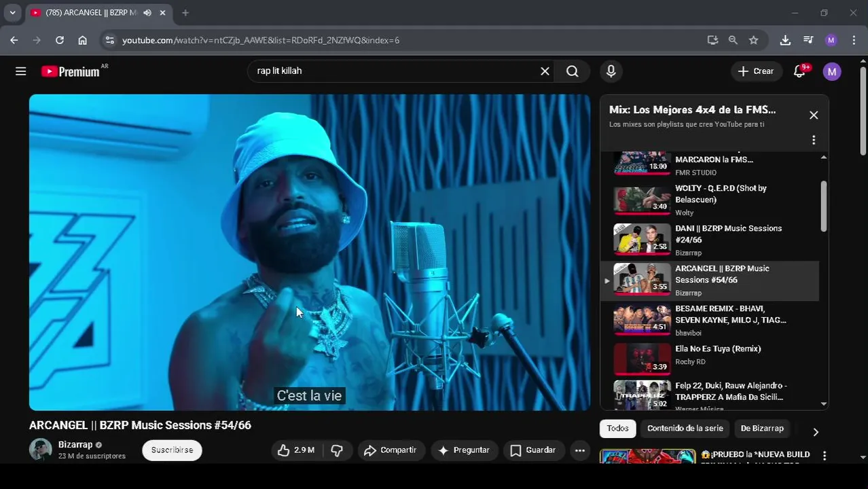The width and height of the screenshot is (868, 489).
Task: Open the notifications bell
Action: [800, 71]
